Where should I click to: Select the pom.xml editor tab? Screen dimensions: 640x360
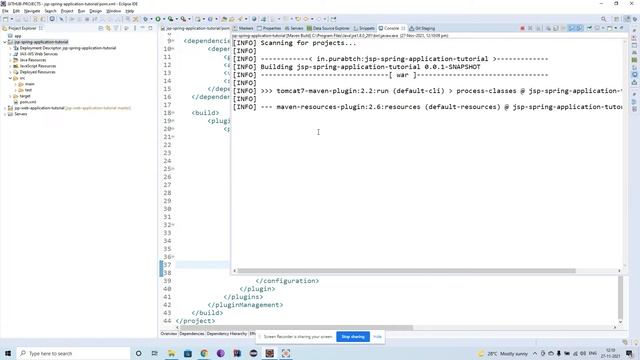(x=195, y=28)
